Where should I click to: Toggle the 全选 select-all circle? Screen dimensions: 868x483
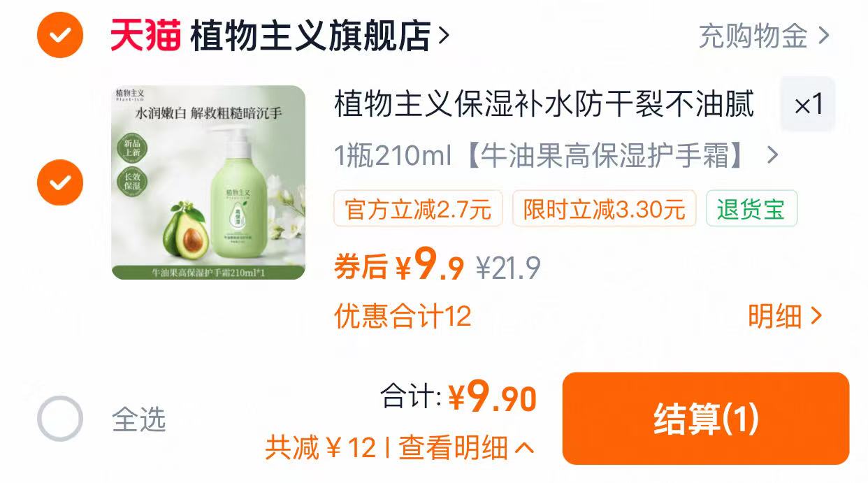60,419
